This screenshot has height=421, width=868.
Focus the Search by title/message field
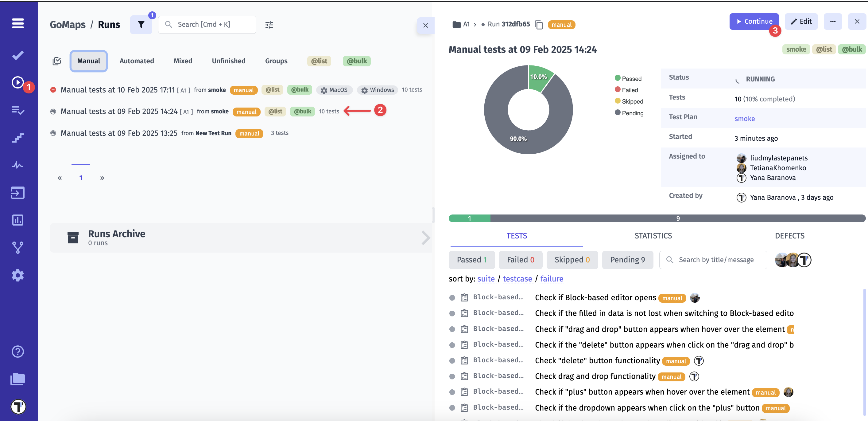click(716, 260)
